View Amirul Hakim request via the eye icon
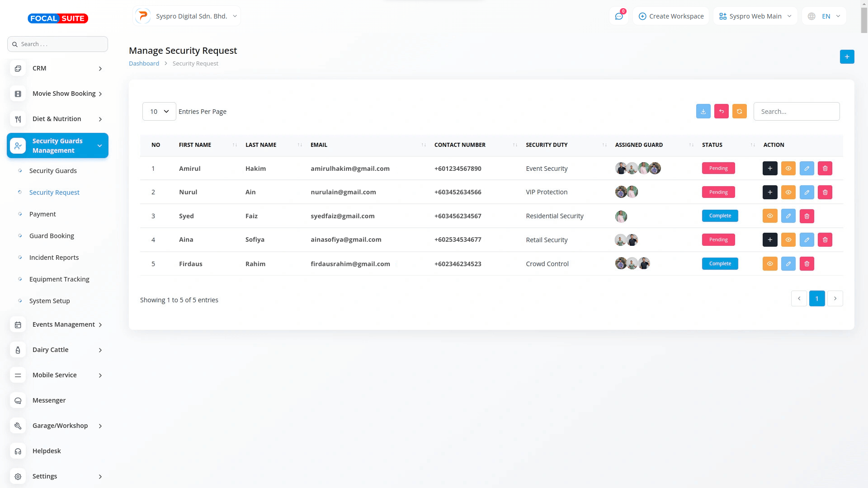Viewport: 868px width, 488px height. click(x=788, y=169)
